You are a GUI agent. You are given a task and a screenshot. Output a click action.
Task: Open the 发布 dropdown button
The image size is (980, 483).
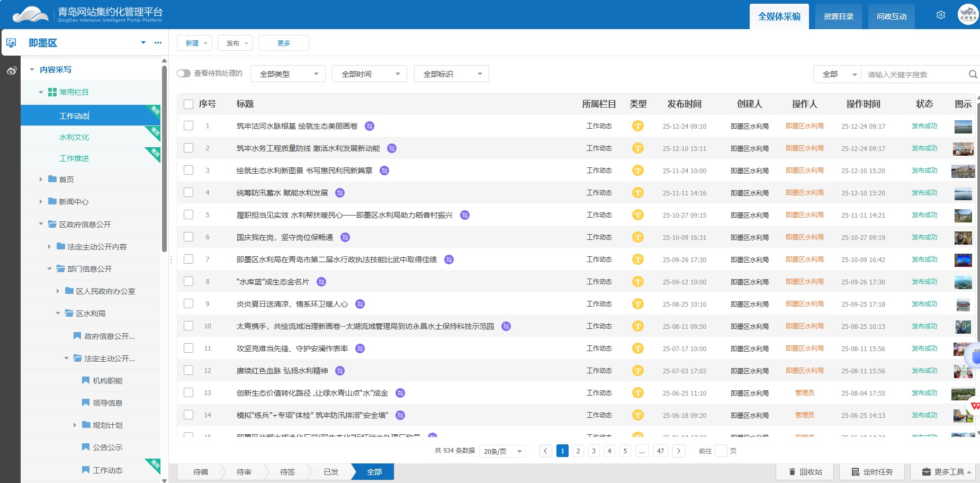pyautogui.click(x=235, y=43)
